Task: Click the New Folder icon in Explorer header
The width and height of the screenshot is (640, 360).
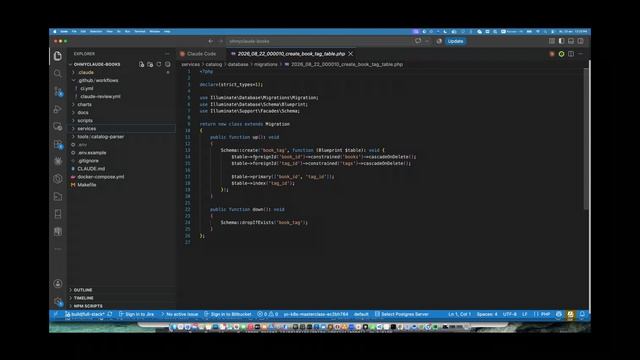Action: coord(150,64)
